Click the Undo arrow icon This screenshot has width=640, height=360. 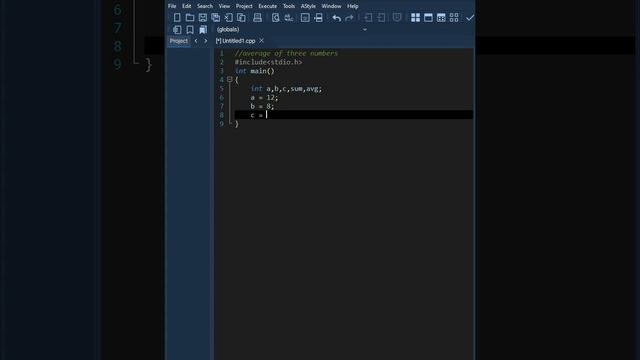(336, 18)
